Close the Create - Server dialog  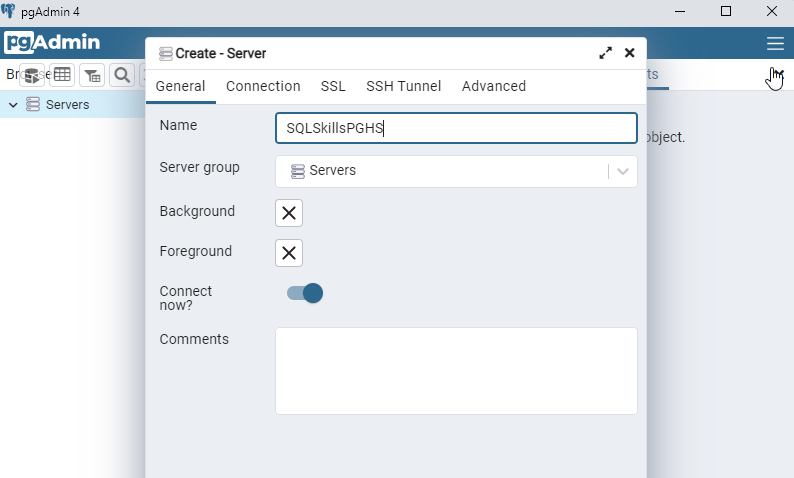tap(629, 53)
